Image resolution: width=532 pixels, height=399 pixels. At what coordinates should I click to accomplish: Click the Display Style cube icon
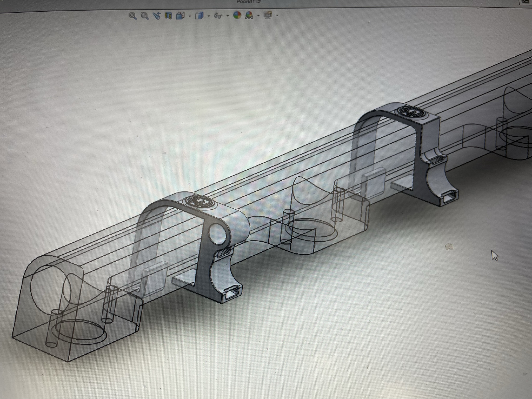click(x=199, y=16)
